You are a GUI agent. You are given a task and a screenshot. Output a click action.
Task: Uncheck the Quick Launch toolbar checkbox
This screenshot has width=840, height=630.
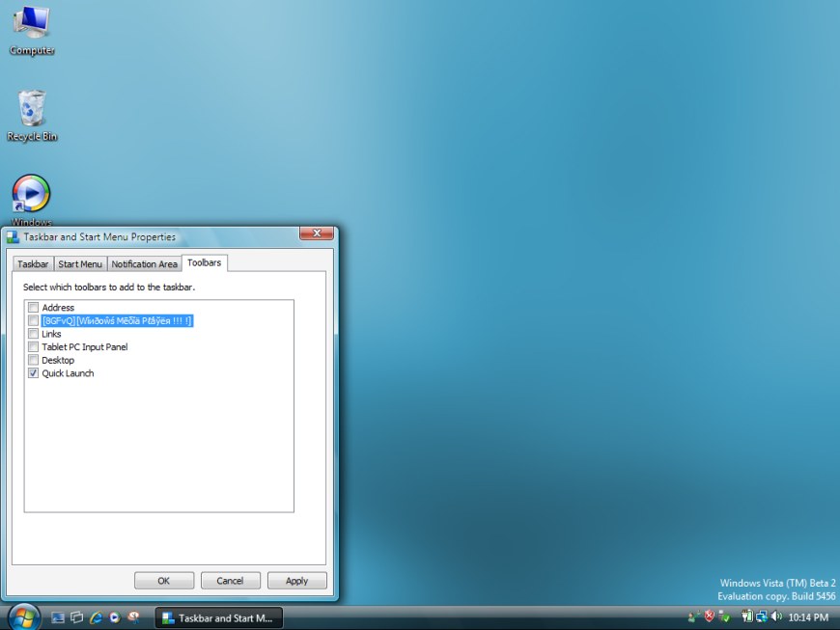pos(33,373)
